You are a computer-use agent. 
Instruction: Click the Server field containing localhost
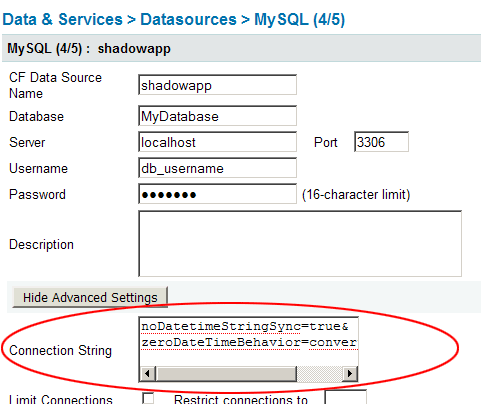217,142
